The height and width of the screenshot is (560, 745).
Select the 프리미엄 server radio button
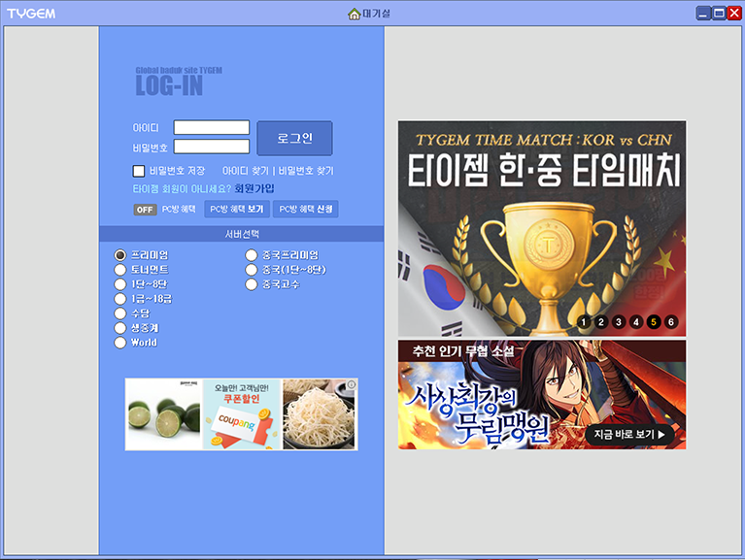[120, 255]
